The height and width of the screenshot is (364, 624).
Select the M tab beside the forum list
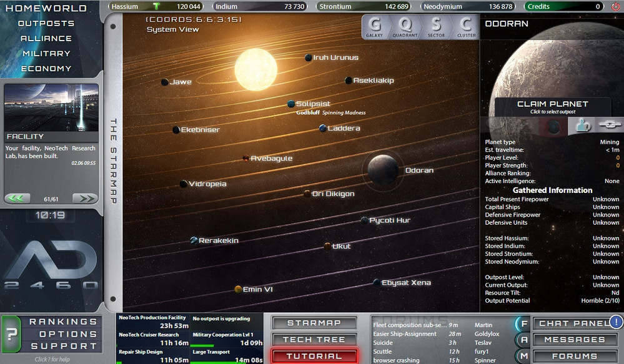tap(523, 356)
